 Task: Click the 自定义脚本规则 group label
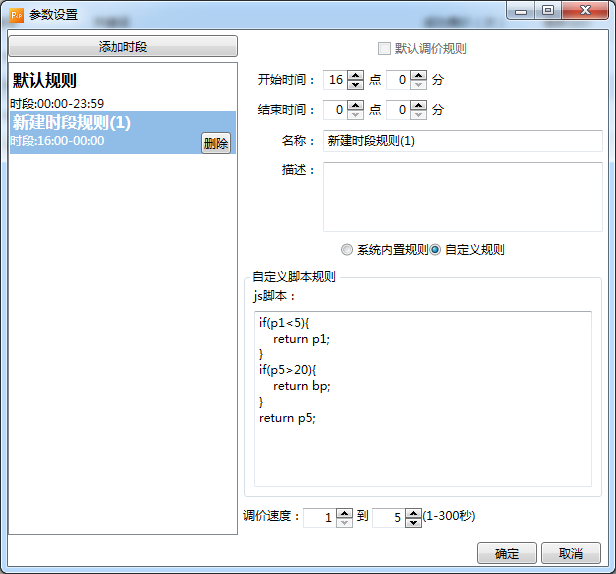(294, 277)
